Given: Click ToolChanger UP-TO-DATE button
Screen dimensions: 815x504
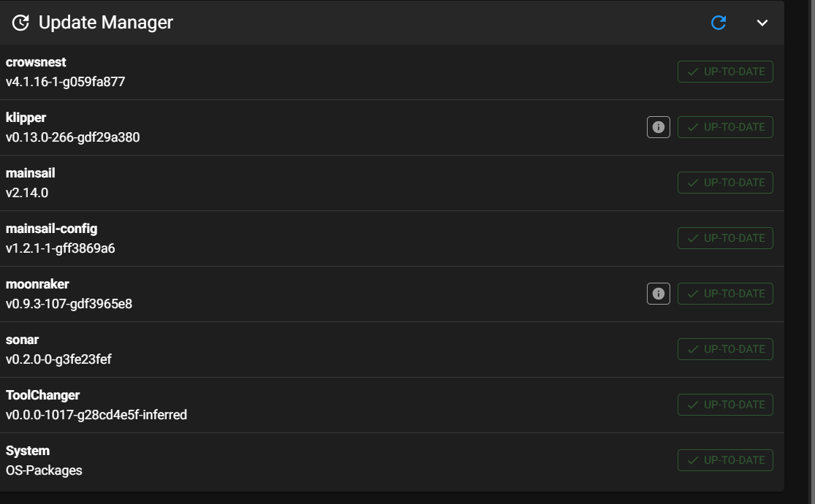Looking at the screenshot, I should click(725, 405).
